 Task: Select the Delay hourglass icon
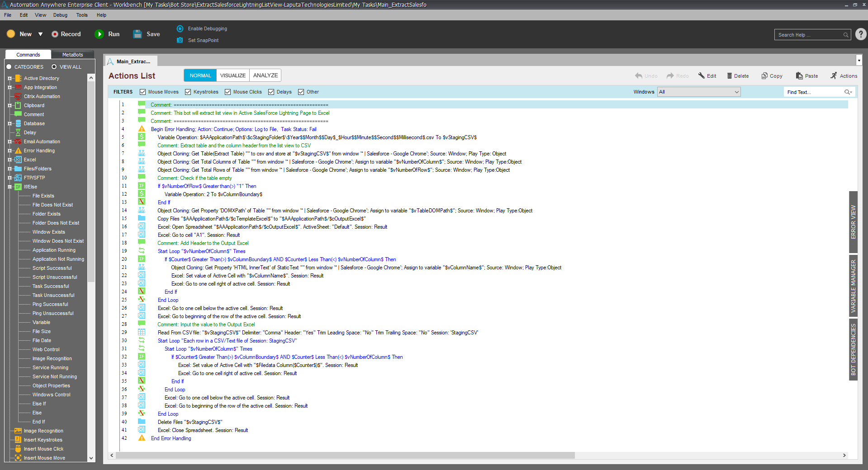18,132
